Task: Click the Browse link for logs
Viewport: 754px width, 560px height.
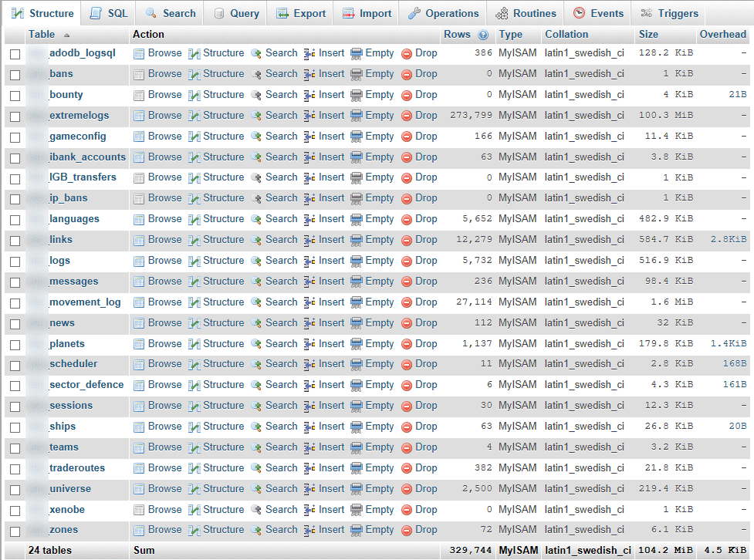Action: [x=164, y=260]
